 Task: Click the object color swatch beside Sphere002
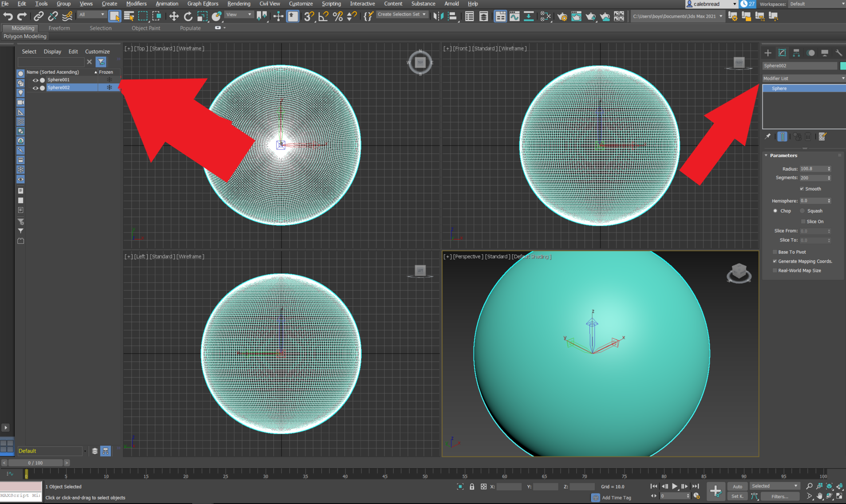pyautogui.click(x=843, y=66)
